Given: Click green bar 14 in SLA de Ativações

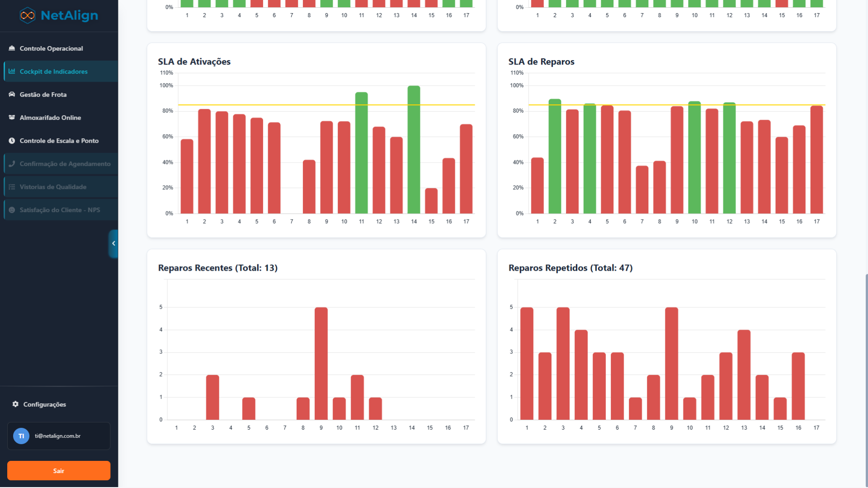Looking at the screenshot, I should [414, 149].
